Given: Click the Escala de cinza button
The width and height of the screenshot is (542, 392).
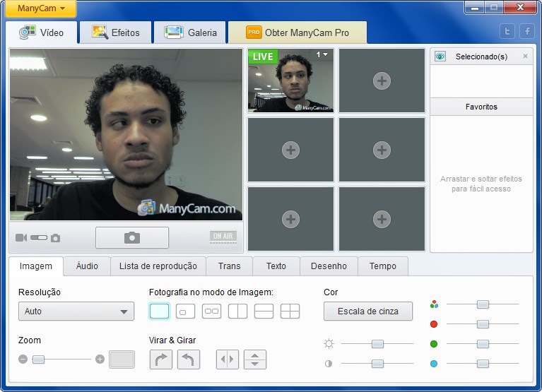Looking at the screenshot, I should click(x=368, y=311).
